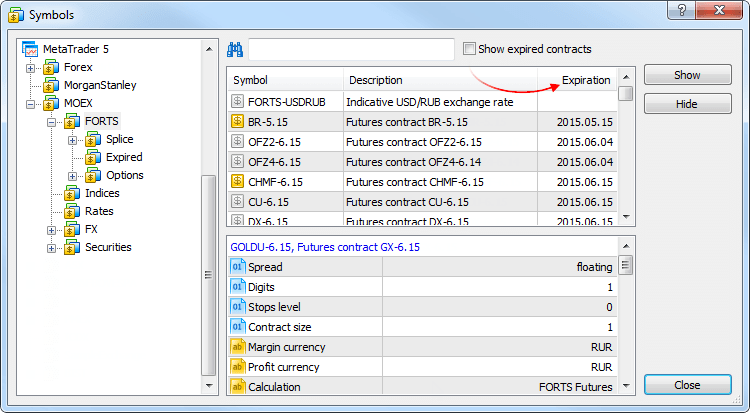Screen dimensions: 750x413
Task: Click the symbol list scrollbar down arrow
Action: [625, 217]
